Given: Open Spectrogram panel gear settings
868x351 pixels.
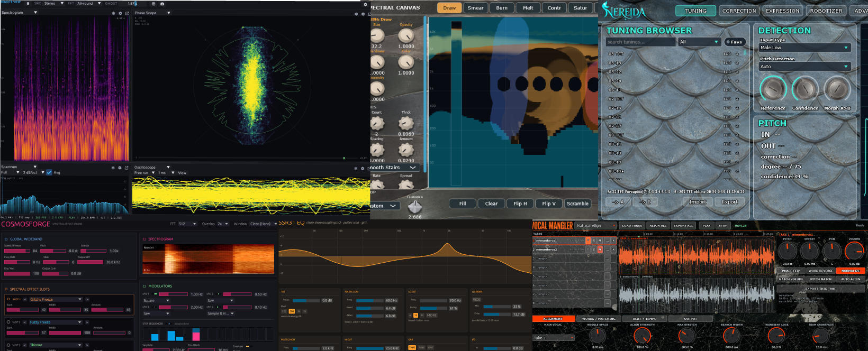Looking at the screenshot, I should click(x=120, y=13).
